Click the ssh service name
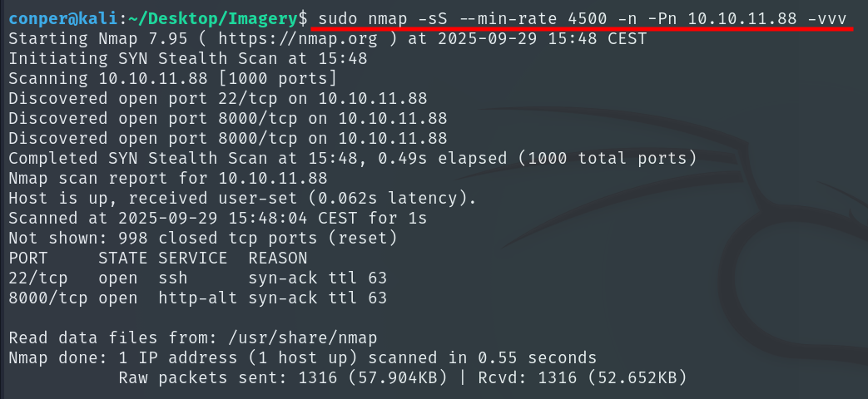The image size is (868, 399). tap(173, 278)
